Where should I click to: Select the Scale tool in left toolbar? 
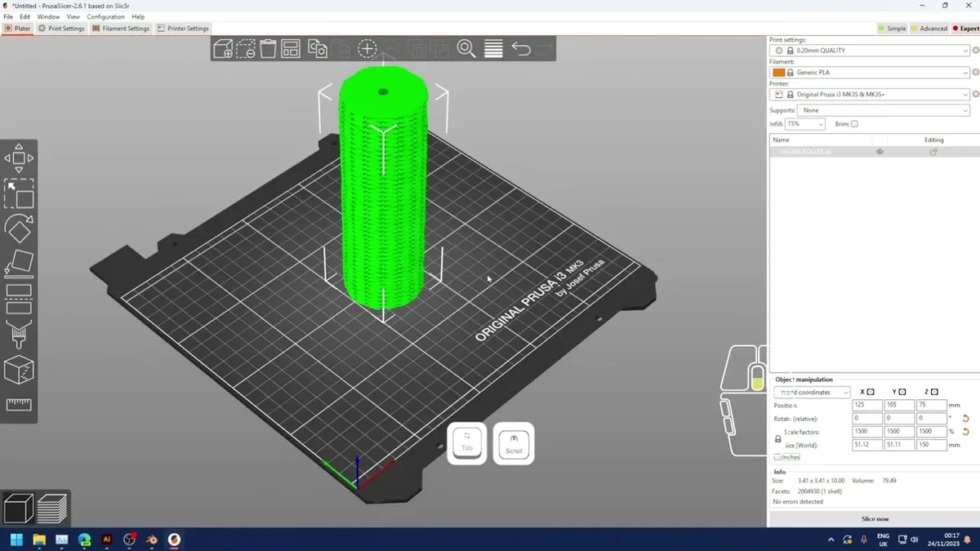pos(19,194)
